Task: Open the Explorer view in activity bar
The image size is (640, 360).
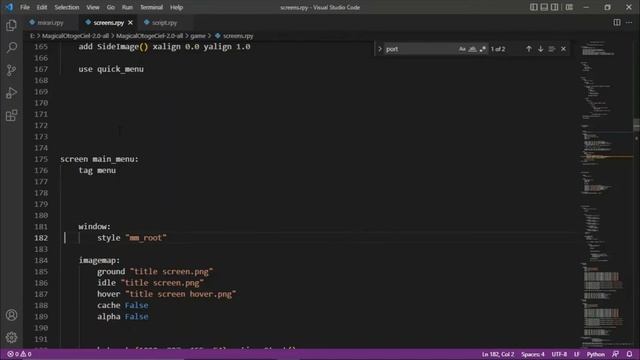Action: point(11,25)
